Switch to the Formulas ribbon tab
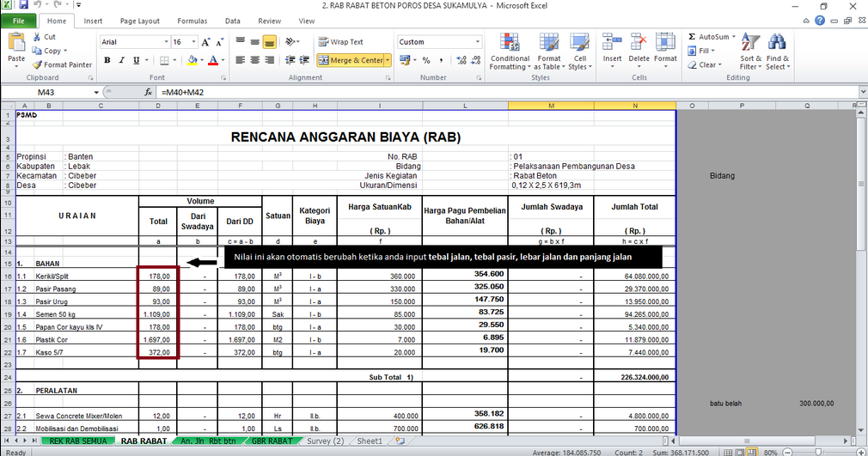 (x=193, y=21)
